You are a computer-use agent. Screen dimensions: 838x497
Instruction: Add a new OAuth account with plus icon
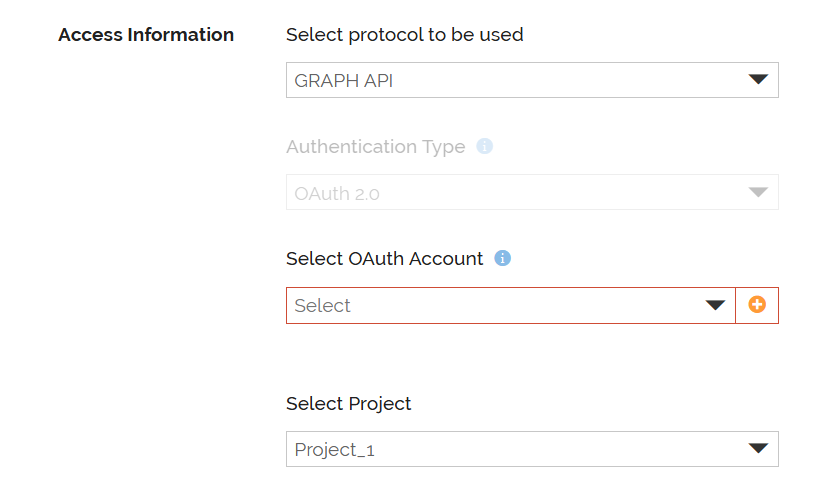757,305
